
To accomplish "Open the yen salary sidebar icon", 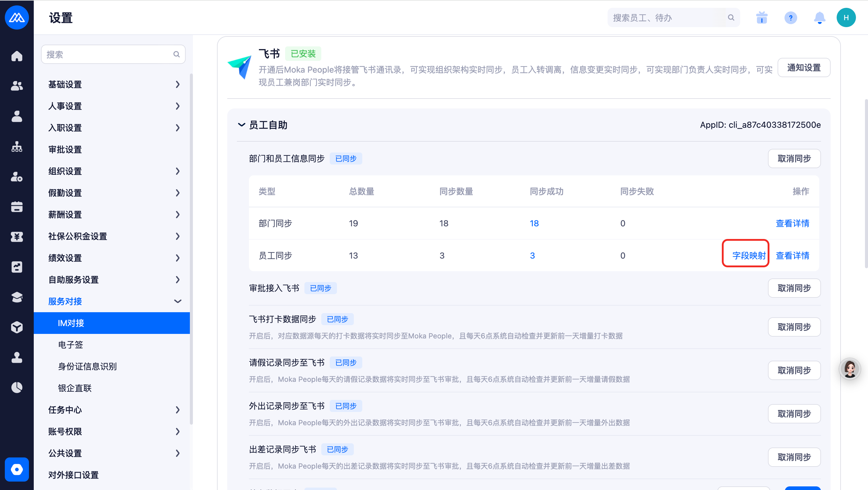I will (x=17, y=237).
